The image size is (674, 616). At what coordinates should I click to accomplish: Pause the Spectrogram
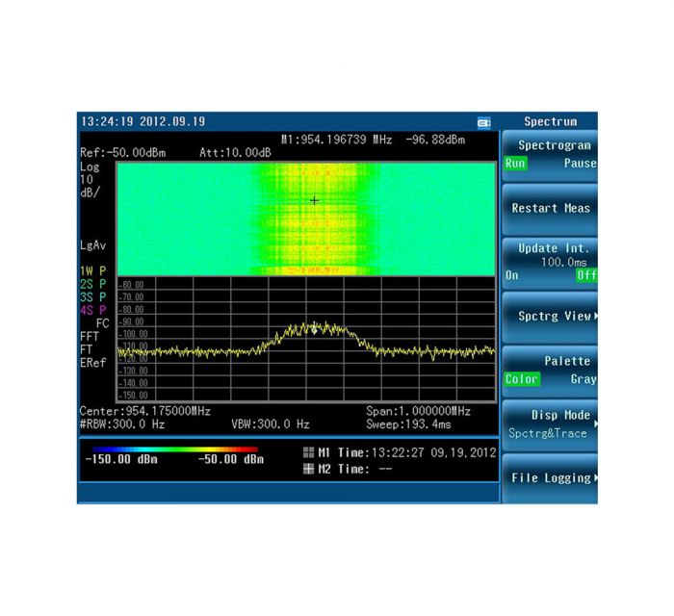(580, 164)
